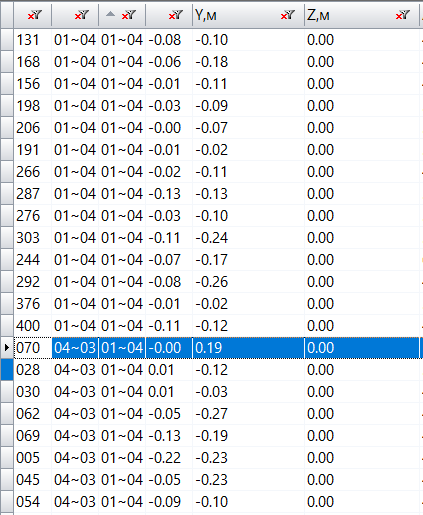Select the blue row selector beside 028
This screenshot has width=423, height=515.
(7, 370)
